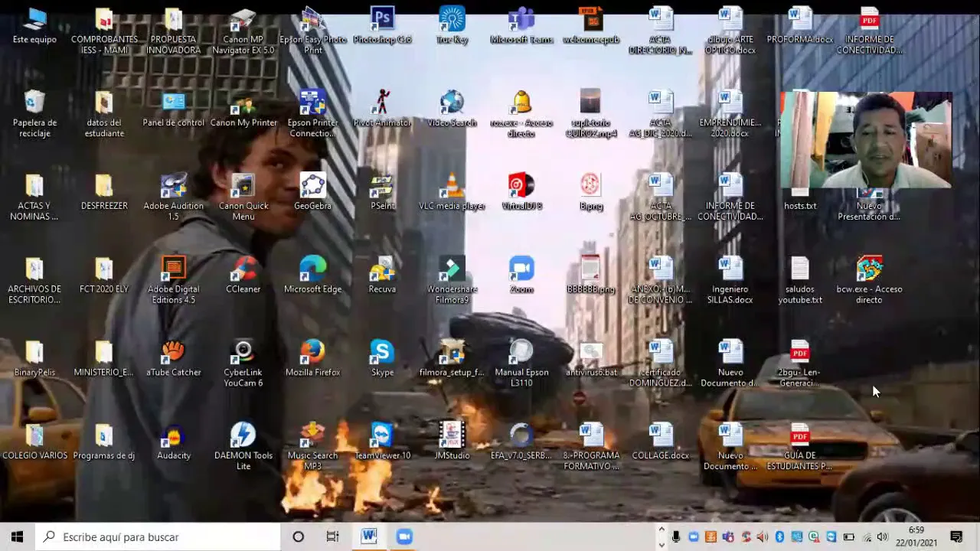This screenshot has width=980, height=551.
Task: Open Este equipo desktop icon
Action: pyautogui.click(x=34, y=25)
